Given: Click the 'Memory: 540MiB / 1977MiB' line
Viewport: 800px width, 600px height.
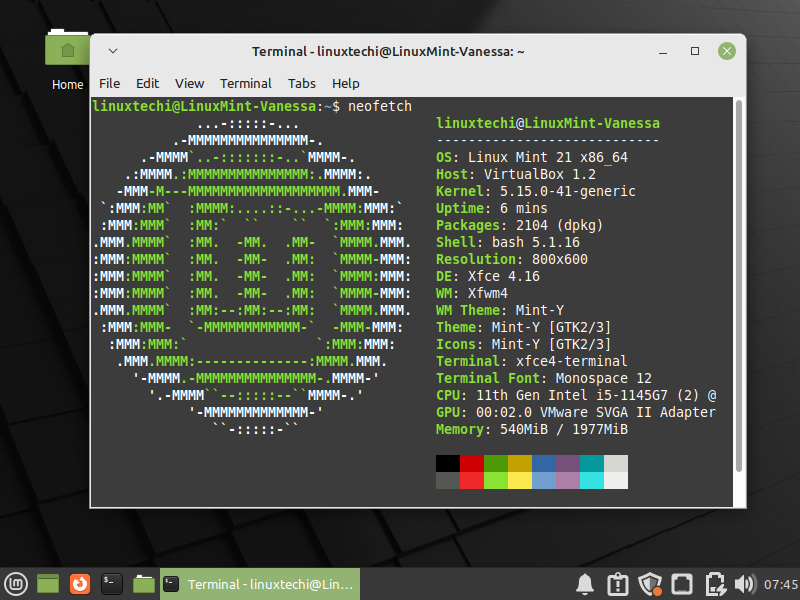Looking at the screenshot, I should (532, 429).
